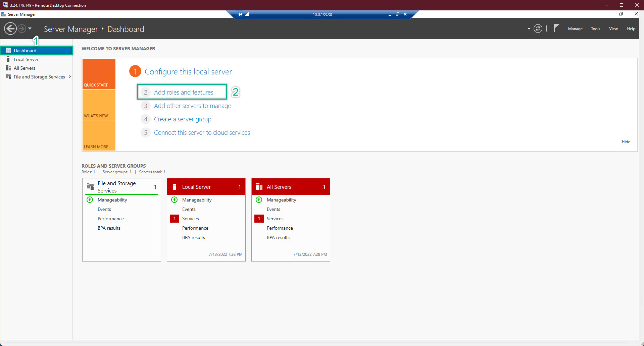Screen dimensions: 644x346
Task: Open Performance in File and Storage Services tile
Action: coord(111,219)
